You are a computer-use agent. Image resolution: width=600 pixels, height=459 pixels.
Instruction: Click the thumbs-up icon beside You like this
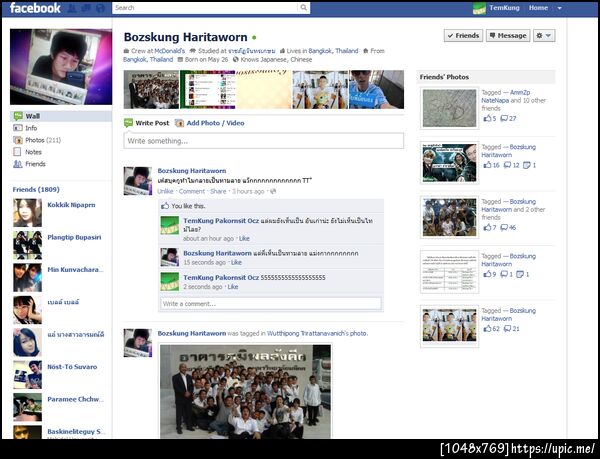[x=165, y=206]
